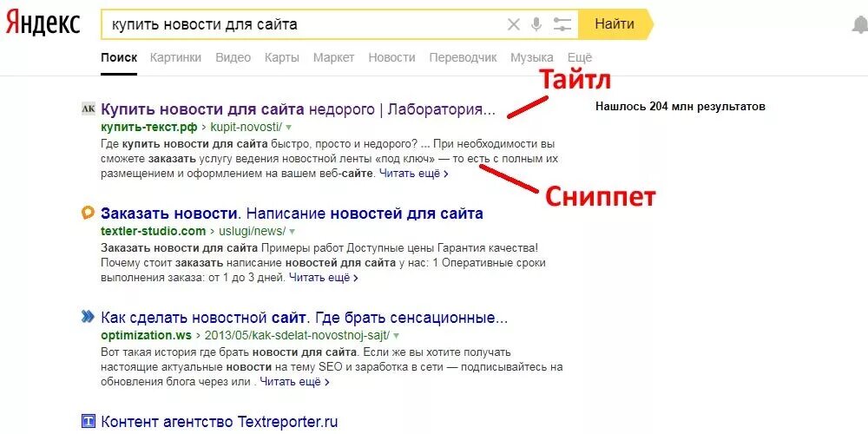Open the textler-studio.com domain link
The image size is (868, 434).
click(154, 231)
